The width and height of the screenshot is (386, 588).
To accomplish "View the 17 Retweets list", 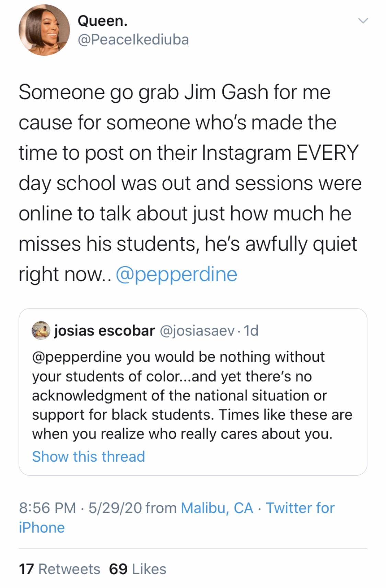I will (x=59, y=569).
